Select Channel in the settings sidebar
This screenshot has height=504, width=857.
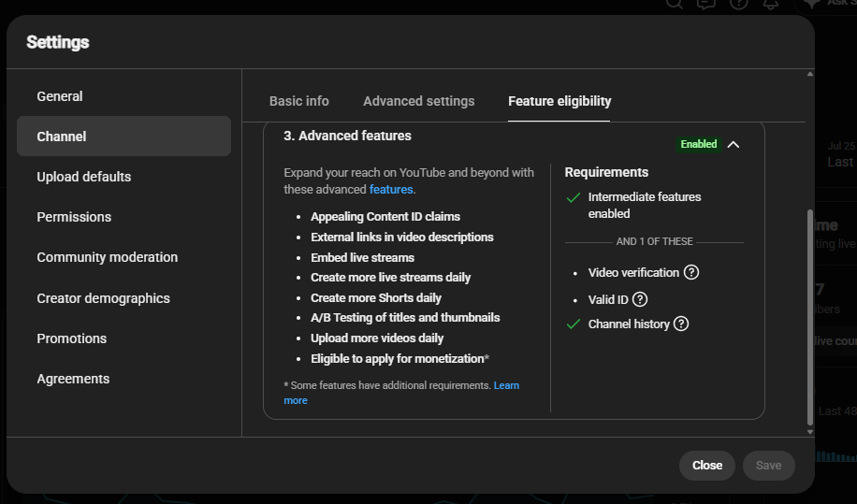124,136
